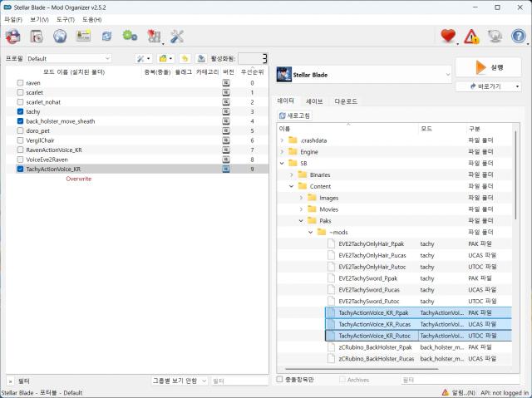This screenshot has height=398, width=532.
Task: Open the Help menu
Action: tap(92, 20)
